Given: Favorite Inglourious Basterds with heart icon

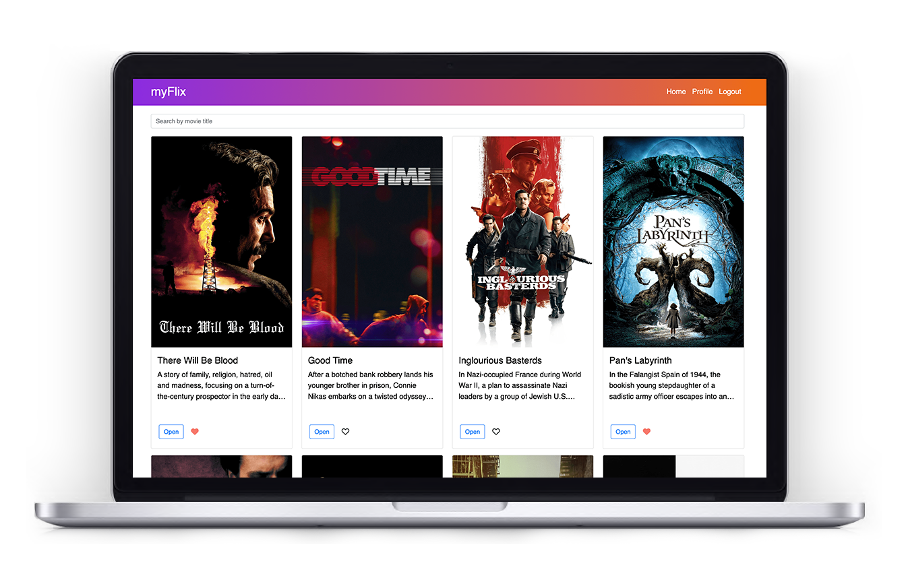Looking at the screenshot, I should click(x=496, y=432).
